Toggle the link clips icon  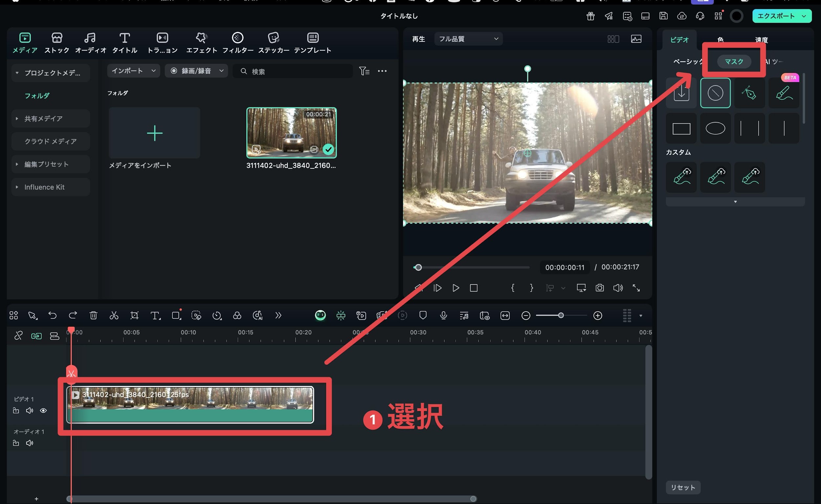point(18,336)
